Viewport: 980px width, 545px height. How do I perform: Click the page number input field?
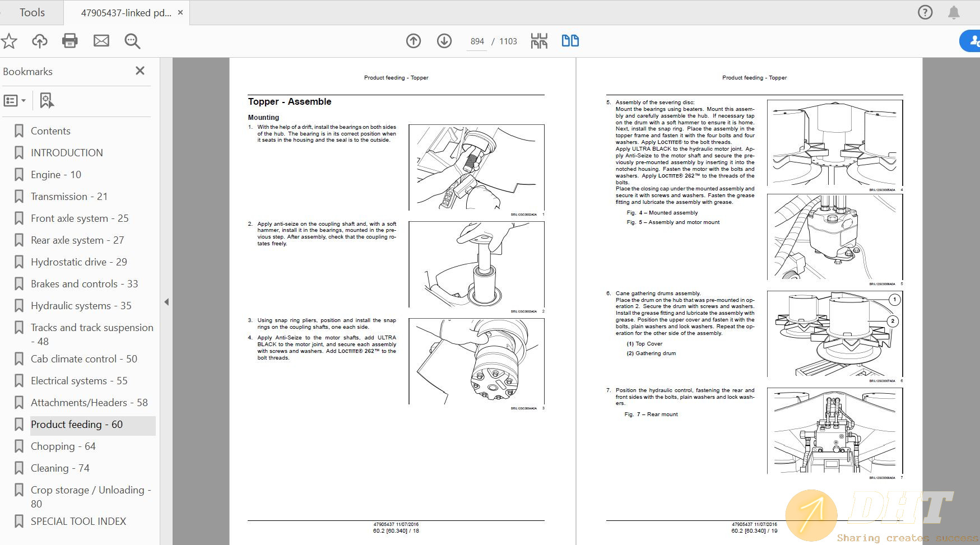(477, 41)
